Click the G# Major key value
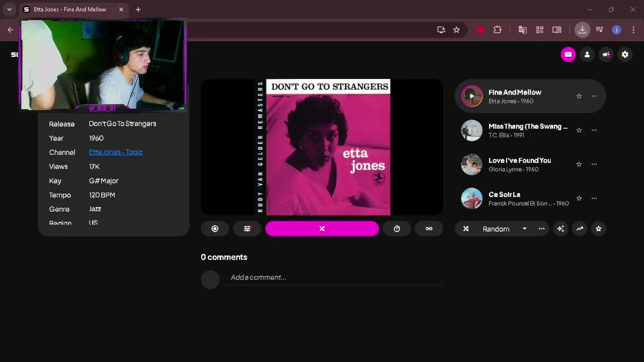 104,180
